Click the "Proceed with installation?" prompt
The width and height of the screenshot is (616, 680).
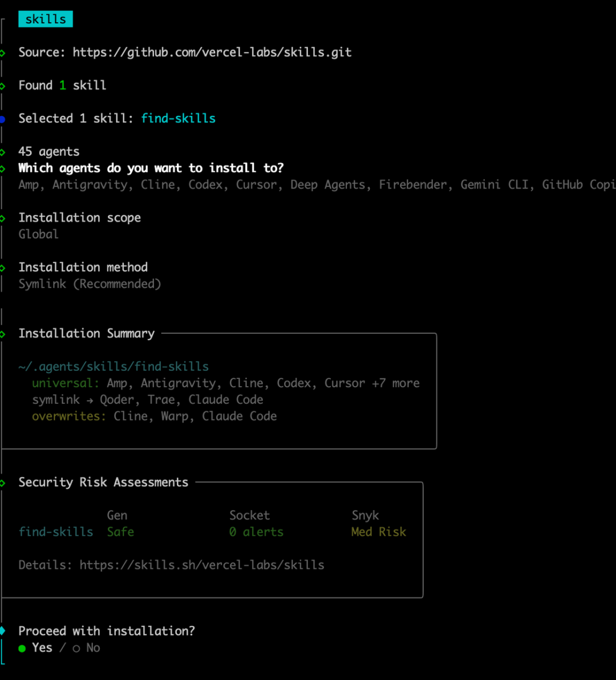107,631
